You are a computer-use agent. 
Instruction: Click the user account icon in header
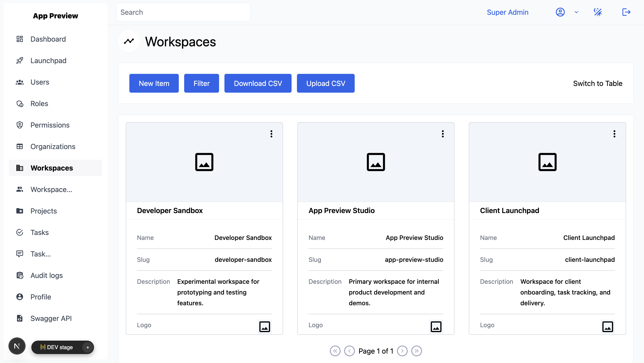[x=560, y=12]
